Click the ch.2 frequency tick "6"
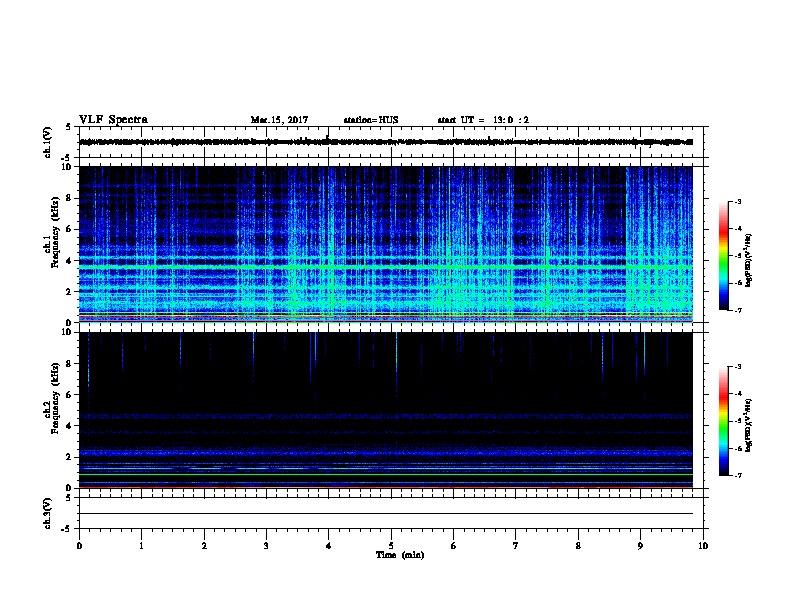Image resolution: width=792 pixels, height=612 pixels. 69,395
